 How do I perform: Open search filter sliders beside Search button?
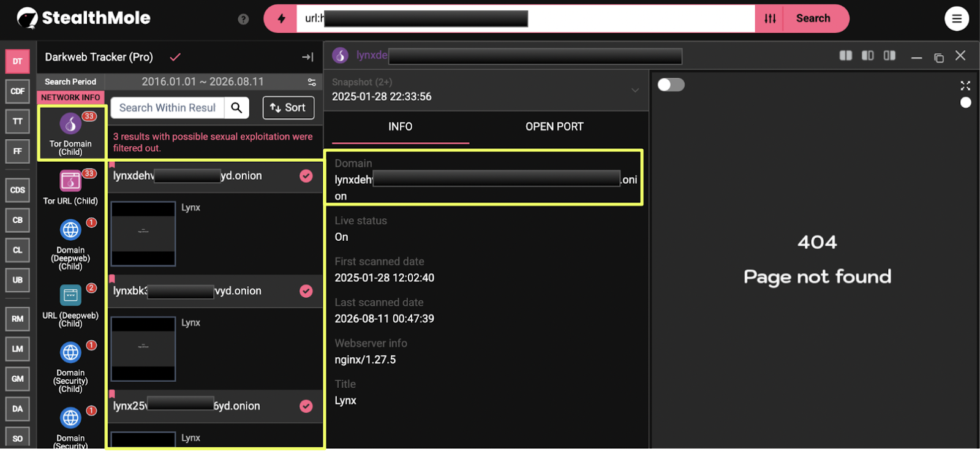[x=770, y=18]
